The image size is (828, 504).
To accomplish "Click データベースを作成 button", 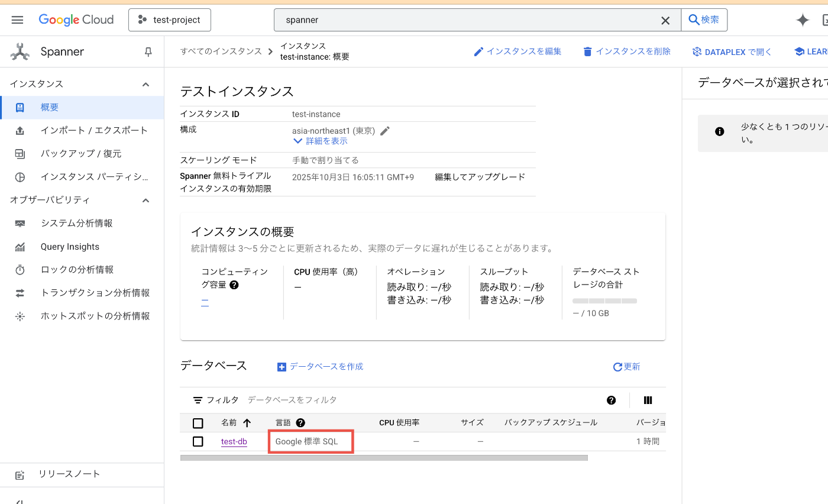I will coord(320,367).
